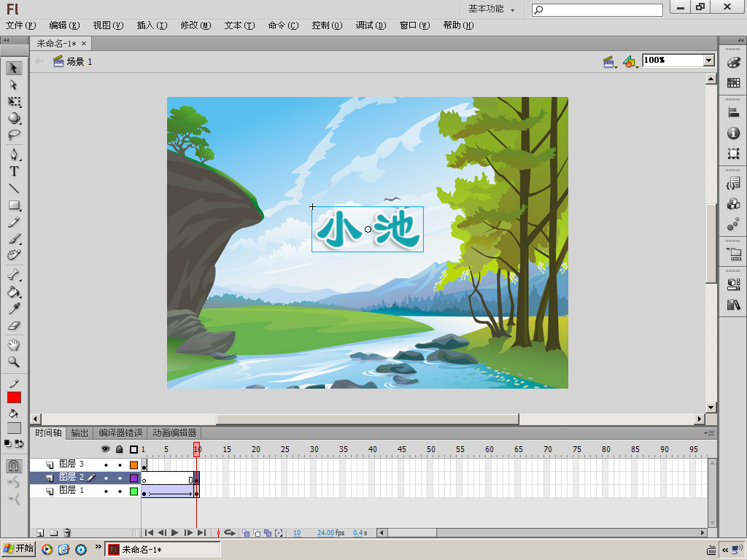Play the timeline animation
Screen dimensions: 747x560
[175, 533]
